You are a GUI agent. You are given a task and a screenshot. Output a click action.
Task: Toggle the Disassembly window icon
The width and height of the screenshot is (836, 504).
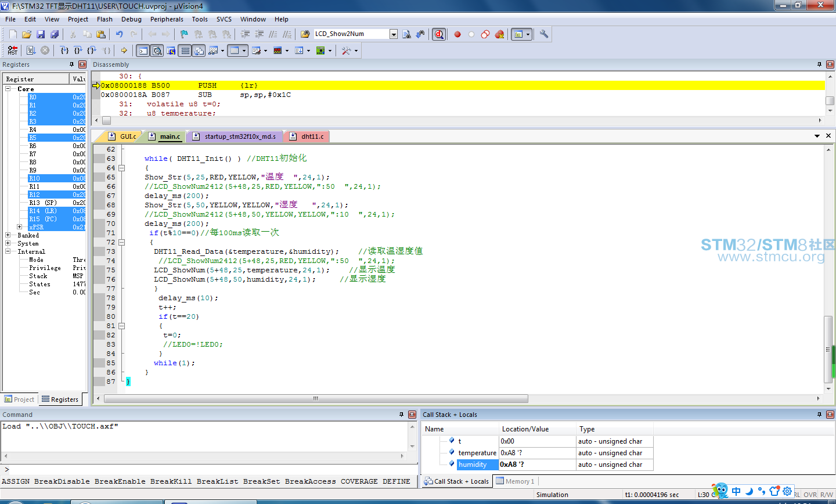click(157, 51)
